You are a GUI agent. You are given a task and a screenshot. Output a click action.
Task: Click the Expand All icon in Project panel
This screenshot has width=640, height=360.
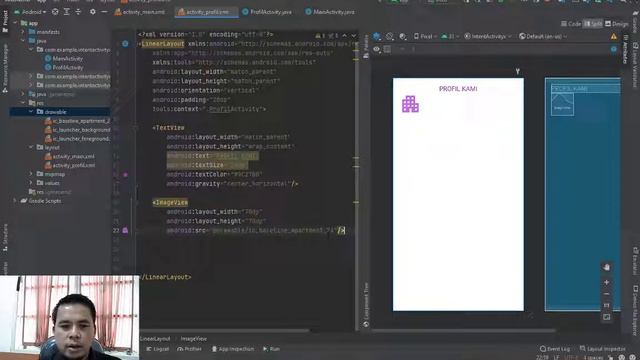[67, 12]
